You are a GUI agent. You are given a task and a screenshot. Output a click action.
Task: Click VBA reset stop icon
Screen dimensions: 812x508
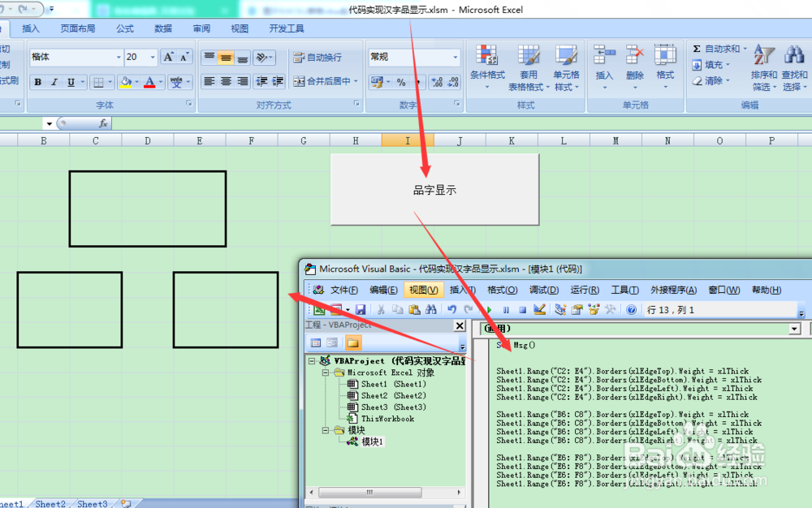522,309
